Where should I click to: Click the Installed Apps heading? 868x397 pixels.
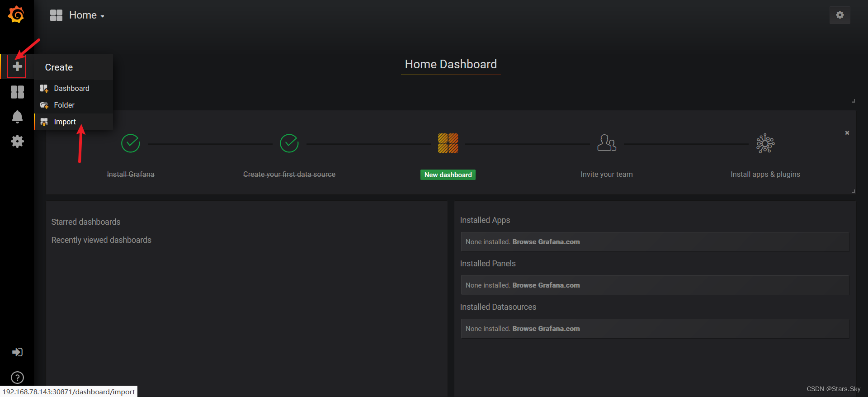(x=485, y=220)
